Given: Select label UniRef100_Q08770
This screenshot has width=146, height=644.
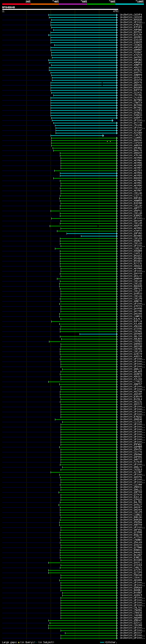Looking at the screenshot, I should tap(131, 72).
